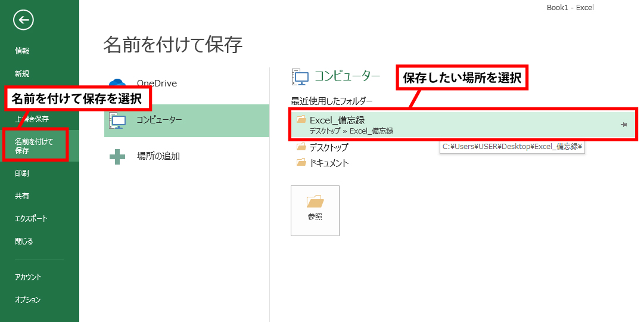Screen dimensions: 644x322
Task: Click the 参照 browse button
Action: (x=315, y=210)
